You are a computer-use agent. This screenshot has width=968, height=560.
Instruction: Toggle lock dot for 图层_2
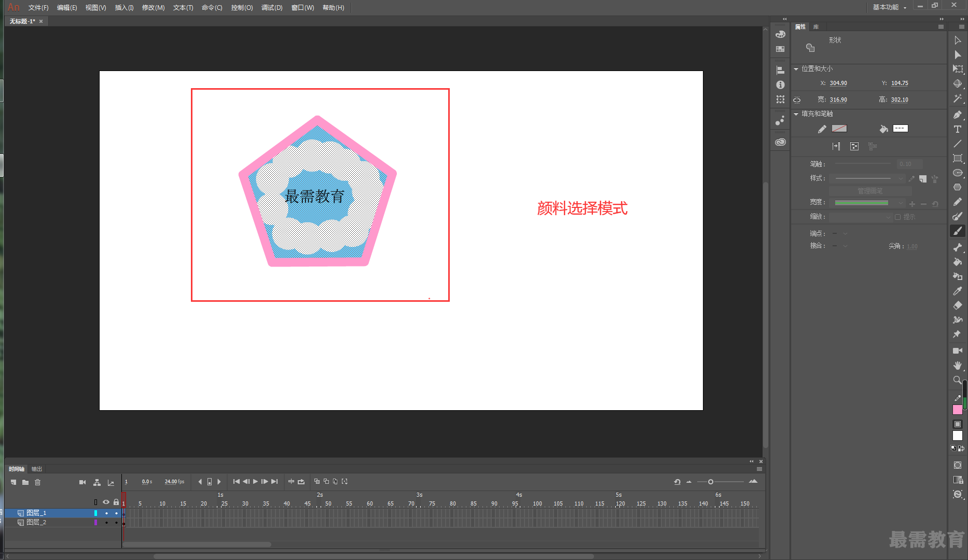(x=116, y=523)
